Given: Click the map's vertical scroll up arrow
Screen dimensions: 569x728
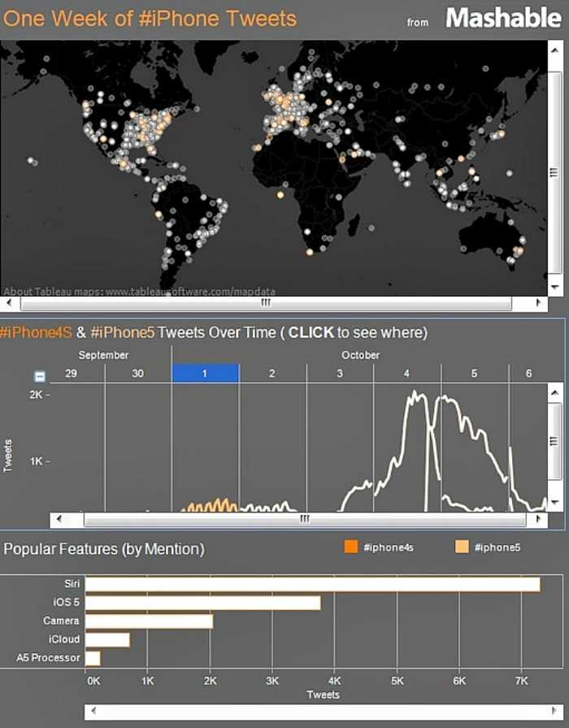Looking at the screenshot, I should pyautogui.click(x=555, y=48).
